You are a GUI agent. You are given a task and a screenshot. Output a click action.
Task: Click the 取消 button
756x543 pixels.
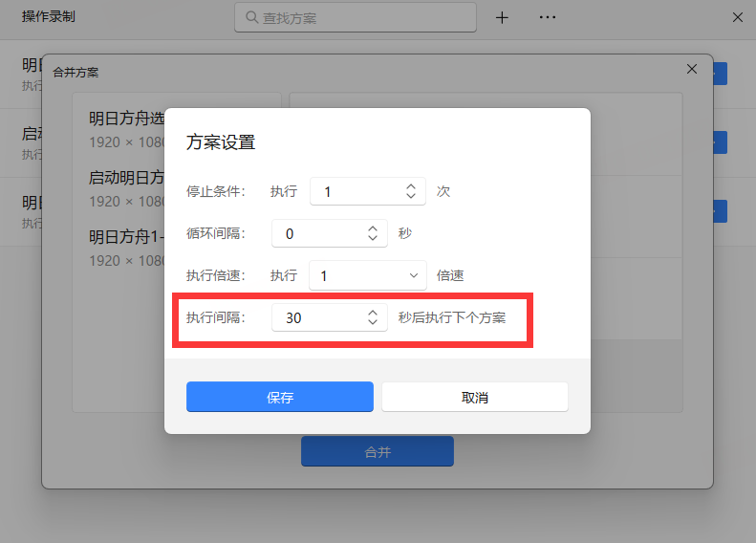[475, 397]
